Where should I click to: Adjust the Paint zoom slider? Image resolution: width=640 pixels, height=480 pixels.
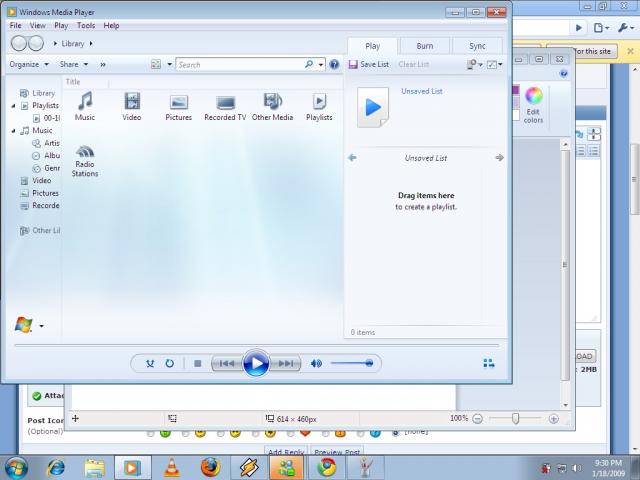tap(516, 418)
